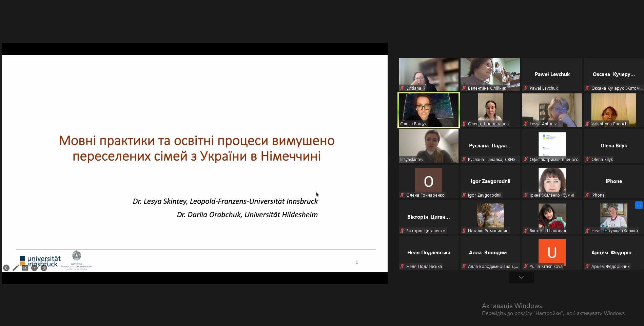Click muted mic icon next to Yuliia Krasnikova
644x326 pixels.
click(x=526, y=267)
